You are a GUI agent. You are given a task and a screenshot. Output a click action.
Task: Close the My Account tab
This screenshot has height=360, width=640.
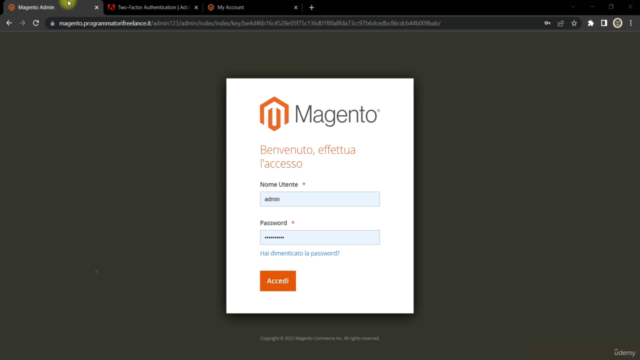pyautogui.click(x=296, y=7)
